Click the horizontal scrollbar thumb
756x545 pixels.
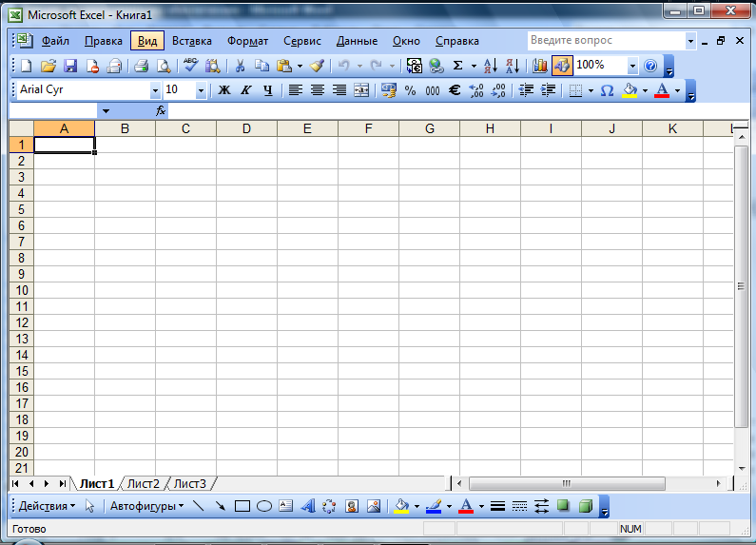pos(567,483)
